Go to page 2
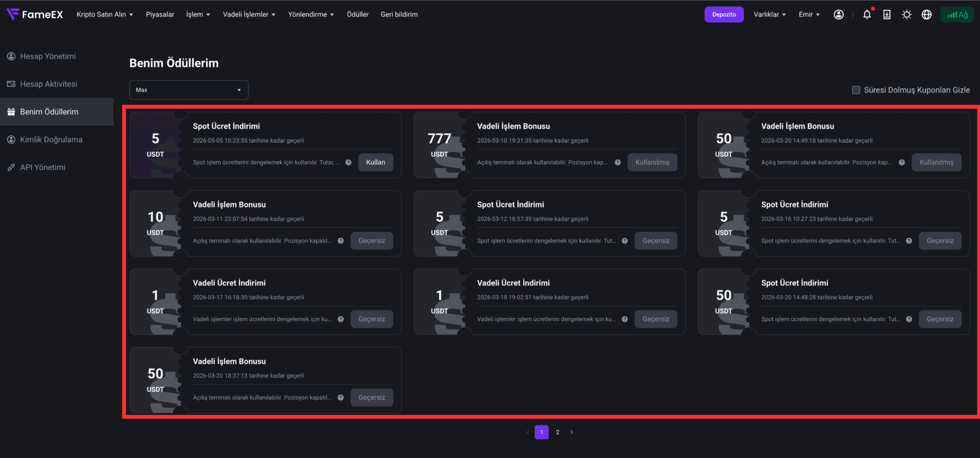 click(x=557, y=432)
